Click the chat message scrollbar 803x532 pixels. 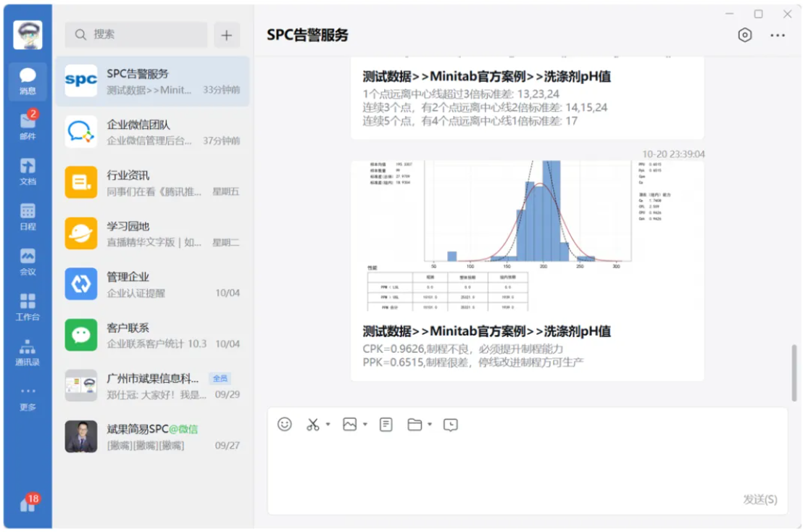point(794,373)
